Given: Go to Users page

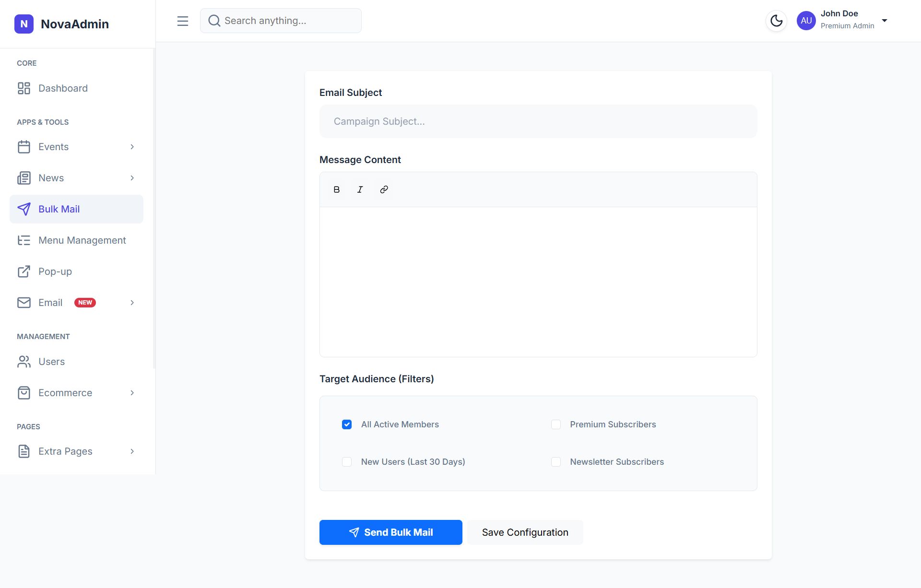Looking at the screenshot, I should (51, 362).
